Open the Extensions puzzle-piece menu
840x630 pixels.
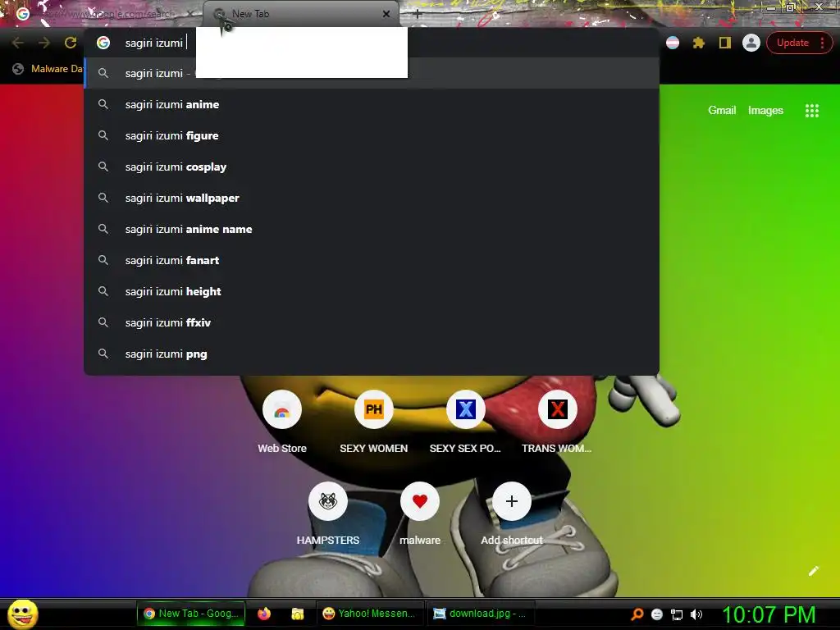click(699, 43)
